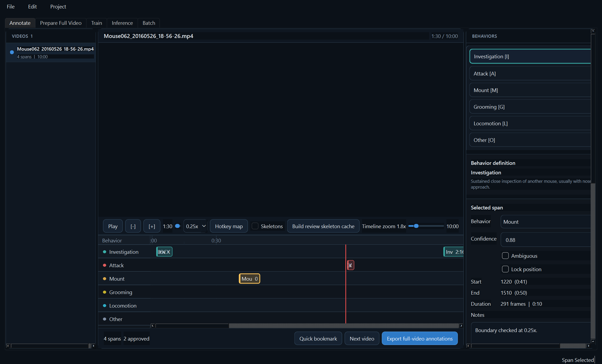The height and width of the screenshot is (364, 602).
Task: Go to Next video
Action: pos(362,338)
